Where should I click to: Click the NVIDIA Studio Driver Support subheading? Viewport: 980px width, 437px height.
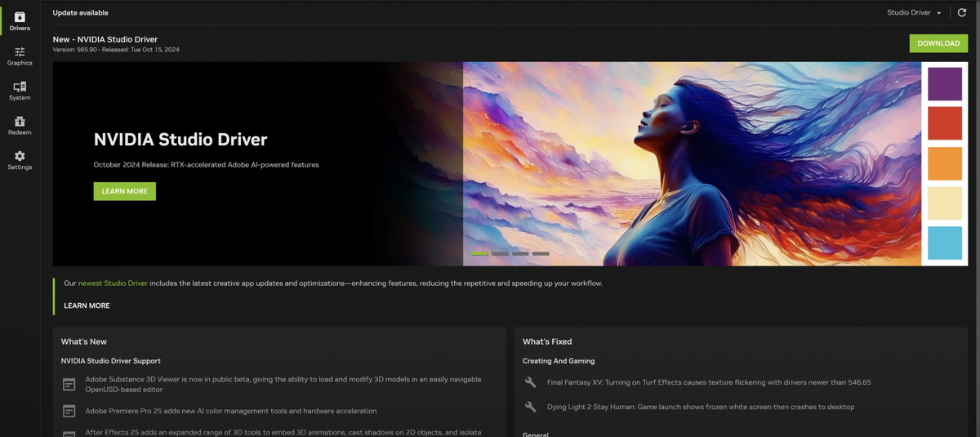(111, 361)
